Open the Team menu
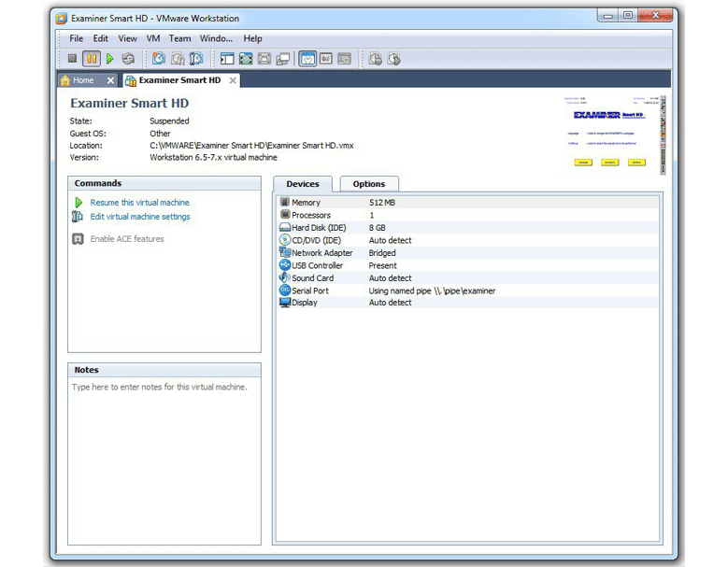The width and height of the screenshot is (728, 567). coord(179,38)
